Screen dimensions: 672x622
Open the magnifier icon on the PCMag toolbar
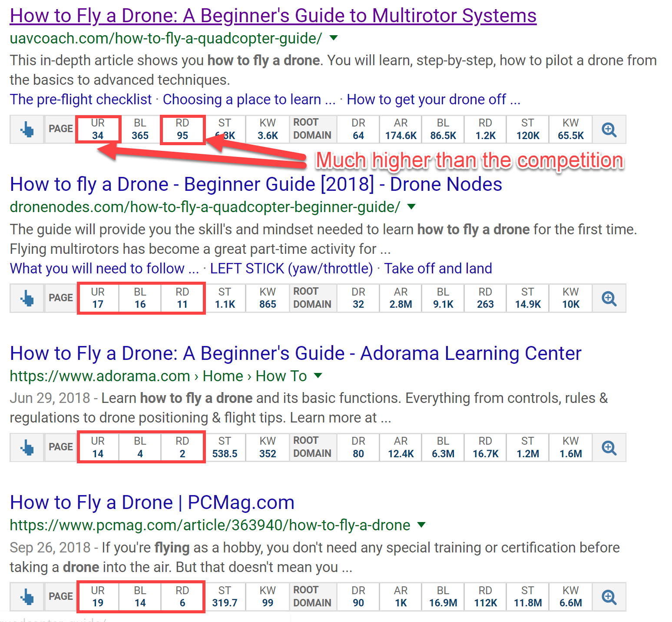click(609, 597)
